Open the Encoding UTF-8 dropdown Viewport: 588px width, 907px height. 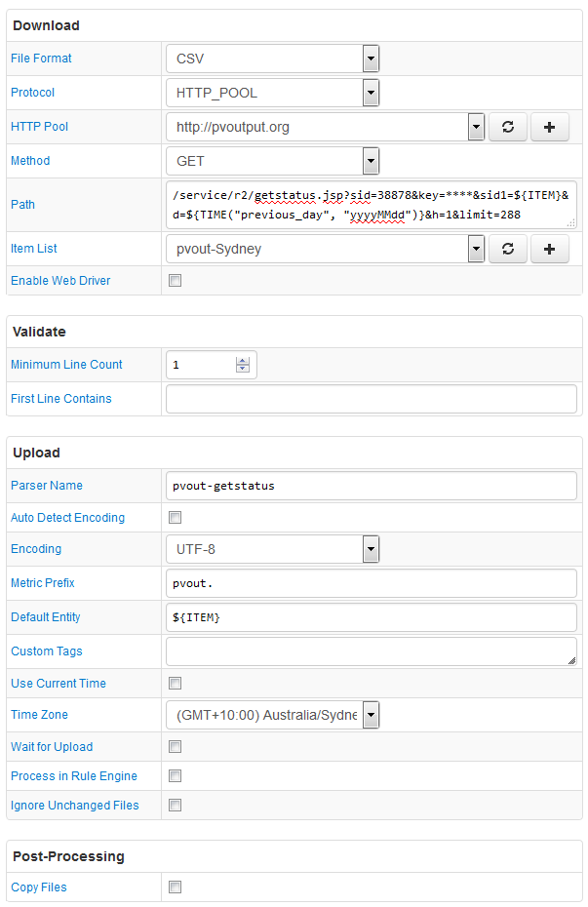(x=272, y=549)
